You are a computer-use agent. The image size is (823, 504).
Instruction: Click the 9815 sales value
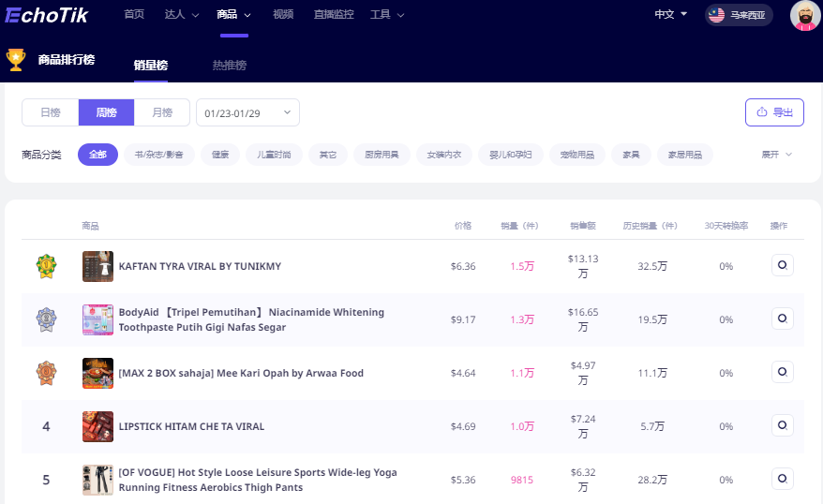pos(522,480)
